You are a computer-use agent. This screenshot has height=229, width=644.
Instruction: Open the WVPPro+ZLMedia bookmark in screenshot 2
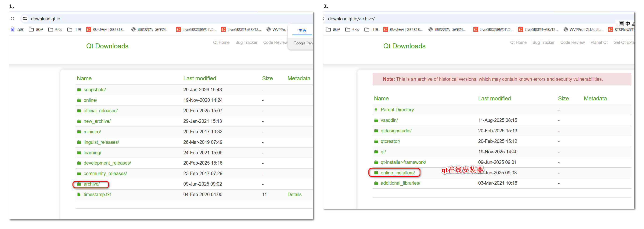(x=583, y=29)
